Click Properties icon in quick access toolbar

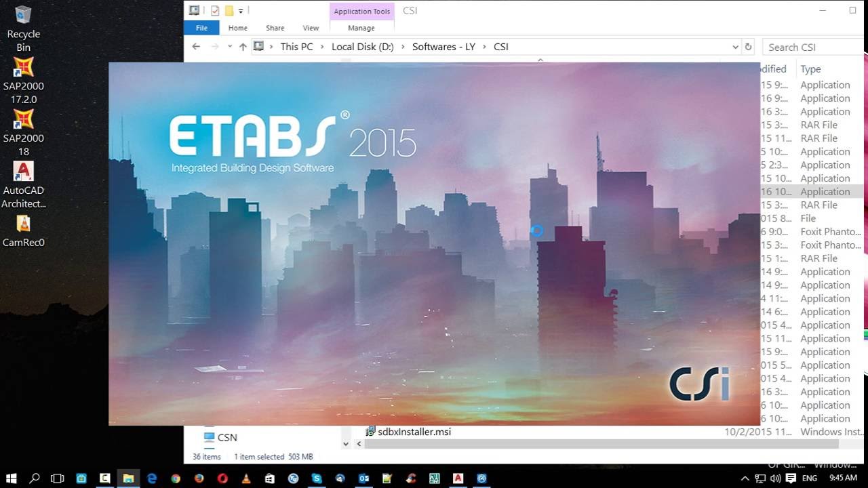click(215, 11)
